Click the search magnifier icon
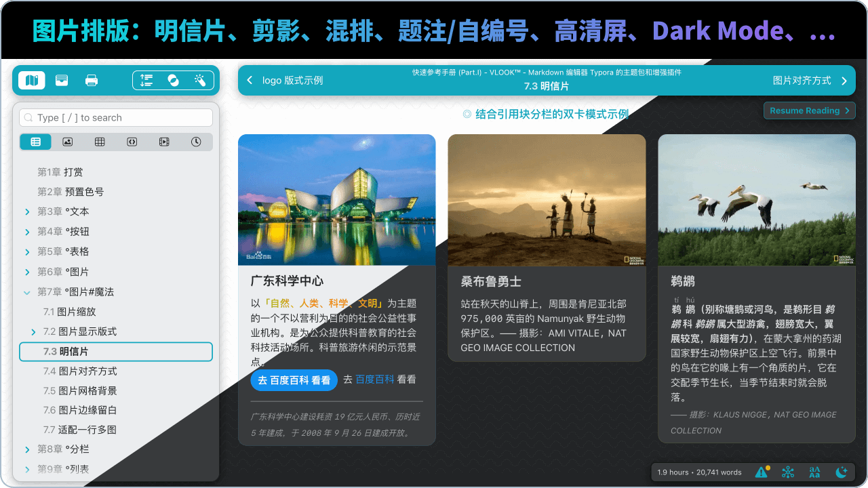This screenshot has width=868, height=488. tap(28, 118)
